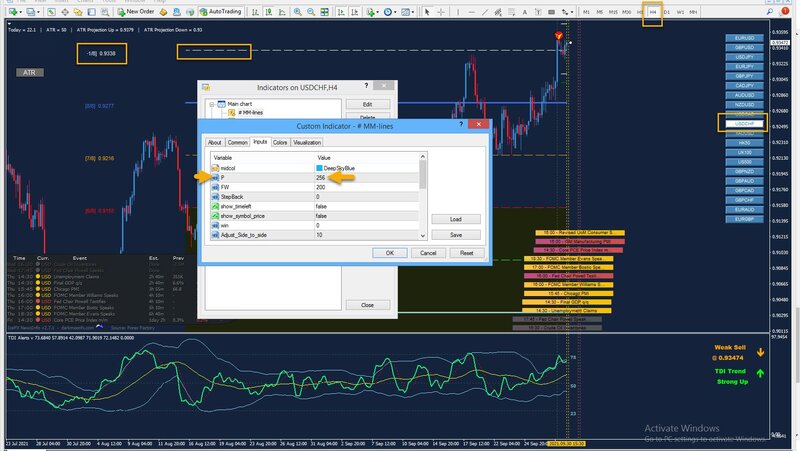Open the show_timeleft false value

[x=322, y=206]
